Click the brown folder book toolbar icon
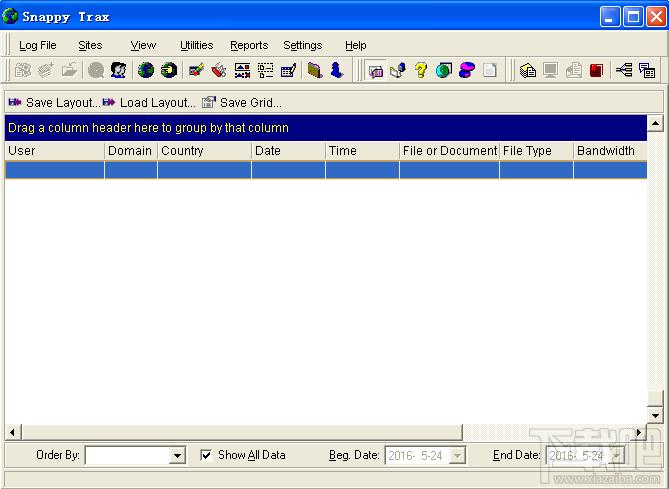Screen dimensions: 669x489 click(315, 70)
